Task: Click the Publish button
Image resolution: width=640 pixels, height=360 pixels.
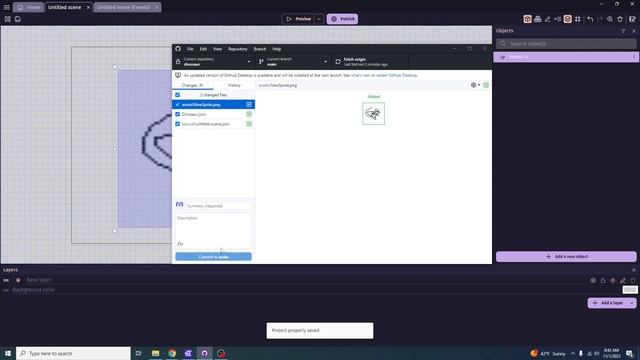Action: click(x=342, y=19)
